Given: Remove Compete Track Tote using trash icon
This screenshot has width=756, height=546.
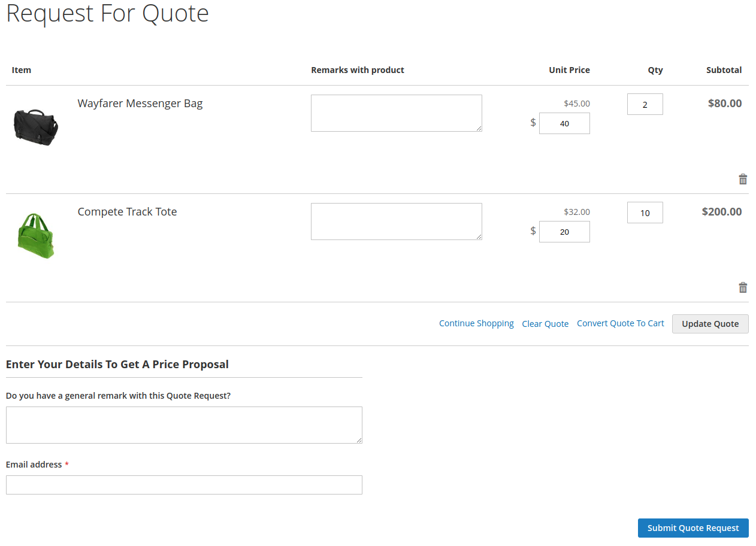Looking at the screenshot, I should click(x=743, y=287).
